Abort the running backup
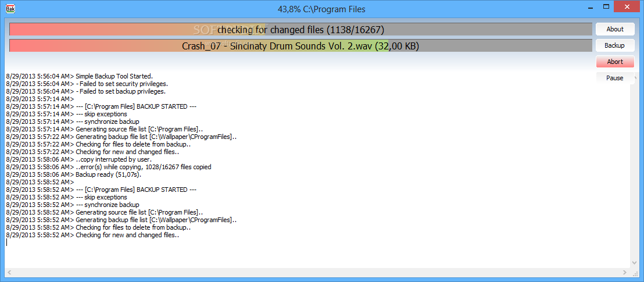 [615, 62]
